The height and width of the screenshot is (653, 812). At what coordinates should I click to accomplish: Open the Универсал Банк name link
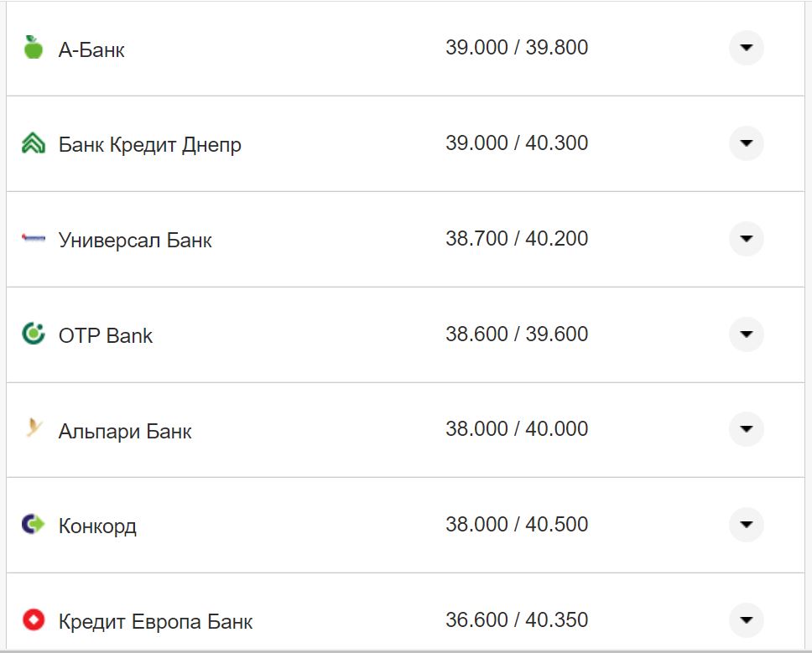tap(135, 241)
